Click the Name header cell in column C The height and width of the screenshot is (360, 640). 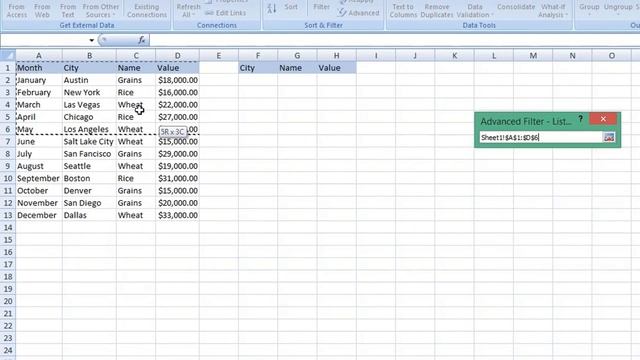(x=136, y=68)
